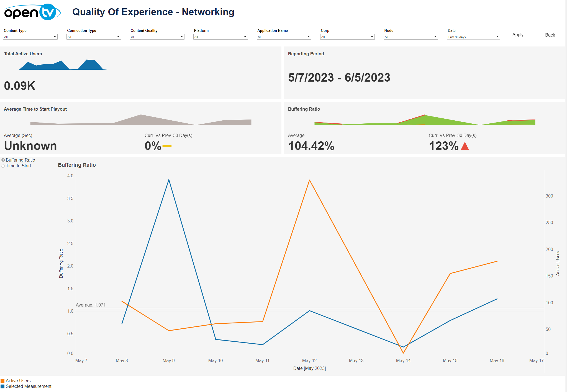
Task: Click the OpenTV logo
Action: tap(32, 12)
